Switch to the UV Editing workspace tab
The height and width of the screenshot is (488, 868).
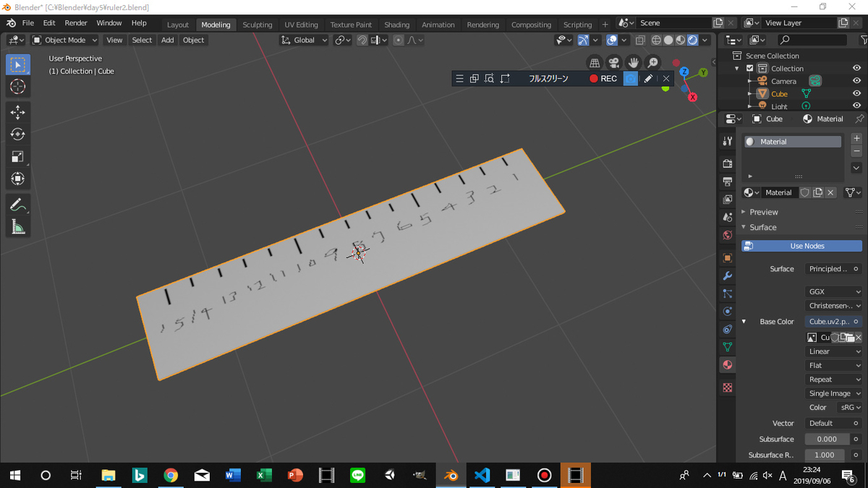[301, 25]
